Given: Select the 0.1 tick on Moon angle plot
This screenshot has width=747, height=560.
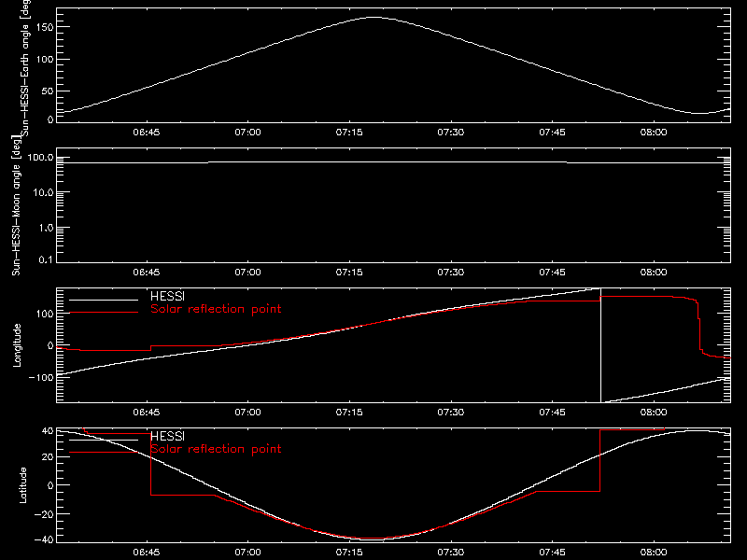Looking at the screenshot, I should pyautogui.click(x=46, y=260).
